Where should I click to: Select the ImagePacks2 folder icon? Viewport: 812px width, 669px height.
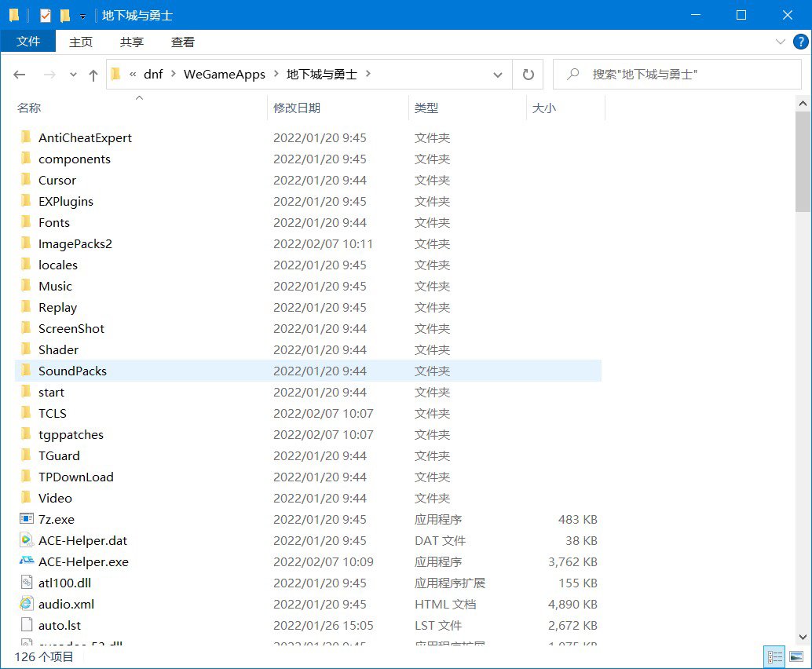click(x=26, y=243)
